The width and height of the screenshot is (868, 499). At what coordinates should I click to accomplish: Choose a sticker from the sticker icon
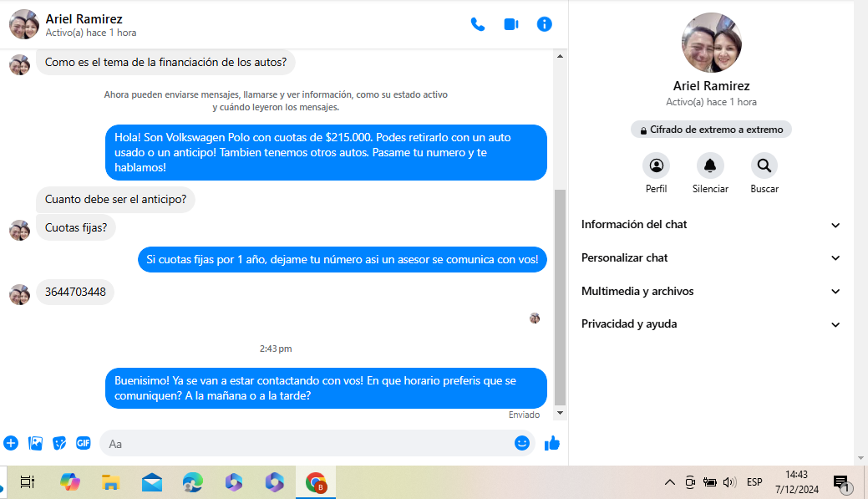59,443
